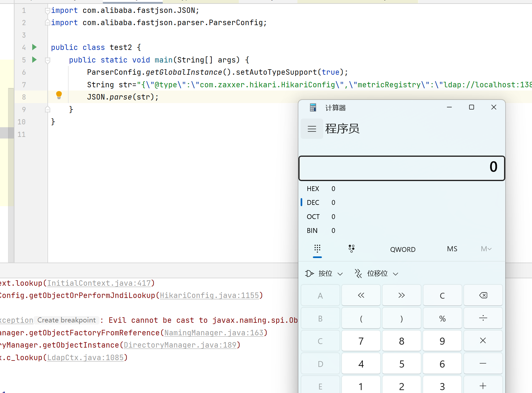Click the percent modulo key
The height and width of the screenshot is (393, 532).
click(x=442, y=318)
